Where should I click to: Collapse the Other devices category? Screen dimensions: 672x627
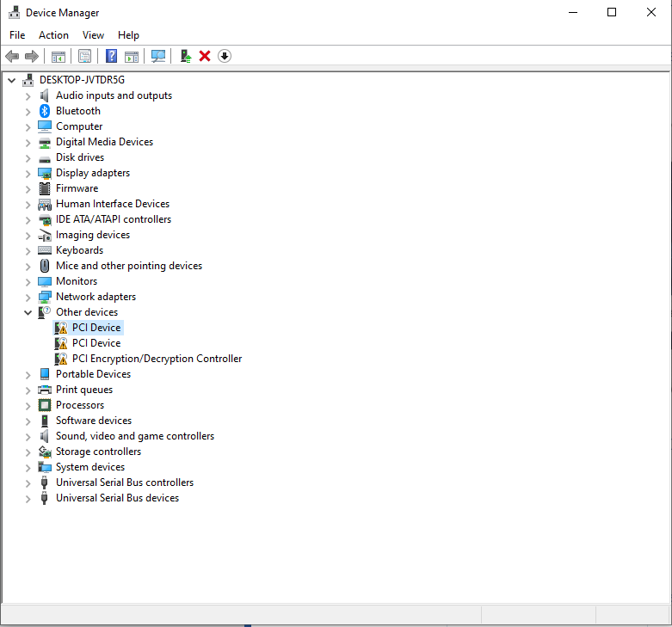(x=28, y=313)
